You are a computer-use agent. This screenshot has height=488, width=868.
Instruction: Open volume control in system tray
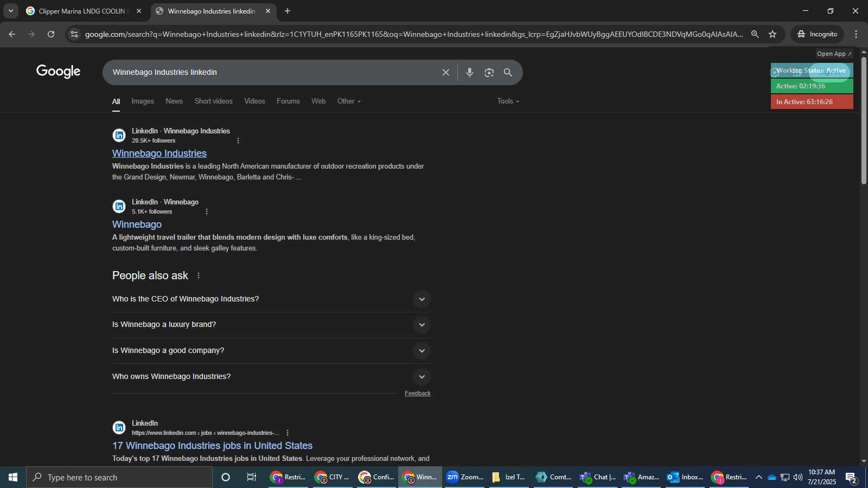point(798,477)
